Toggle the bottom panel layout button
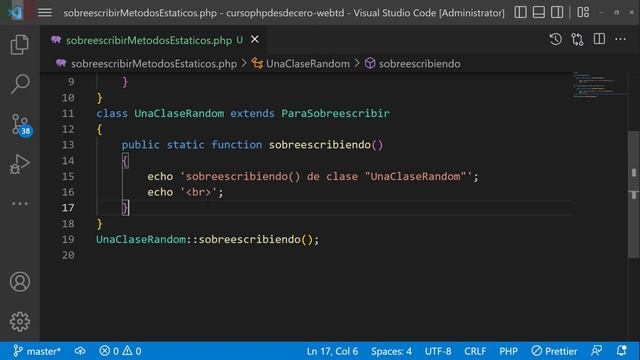Image resolution: width=640 pixels, height=360 pixels. [538, 12]
